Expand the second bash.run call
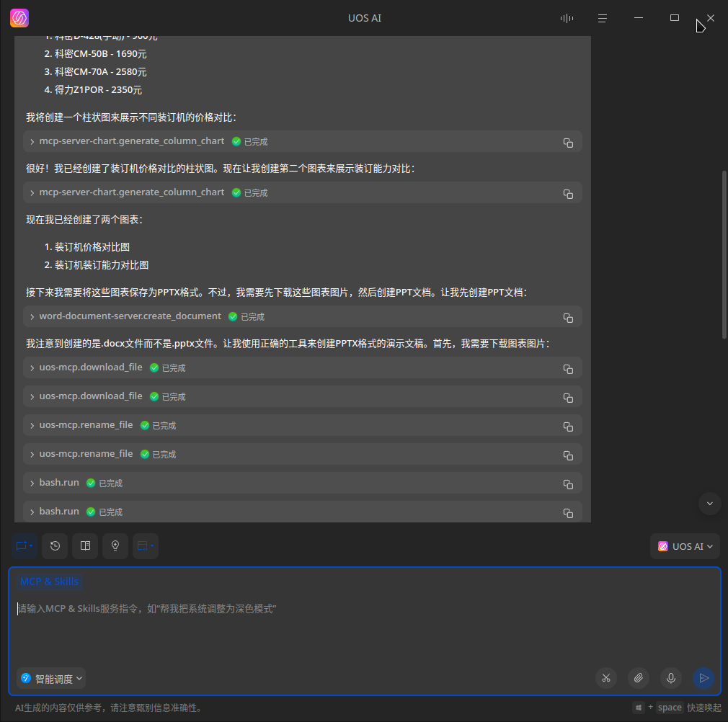The height and width of the screenshot is (722, 728). pos(32,512)
